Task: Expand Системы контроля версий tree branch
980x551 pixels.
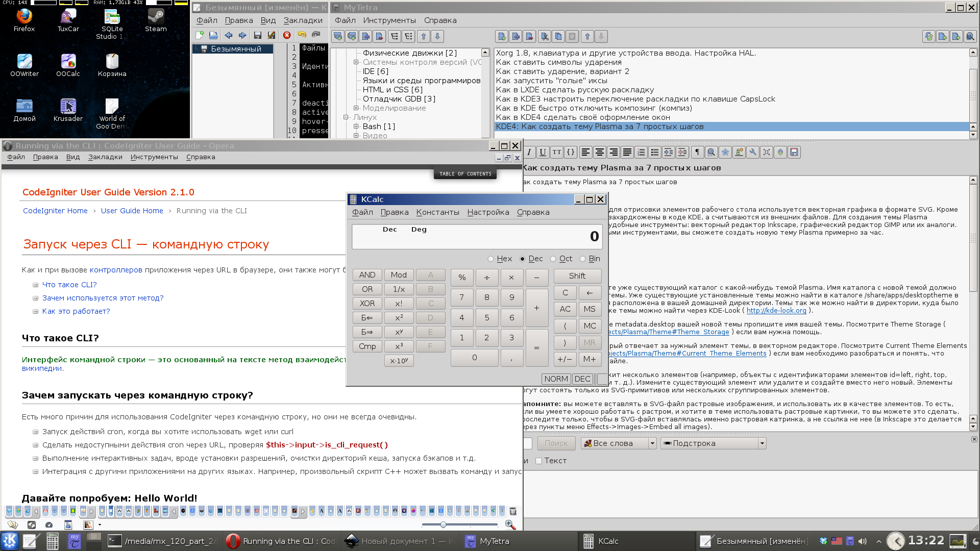Action: (x=356, y=62)
